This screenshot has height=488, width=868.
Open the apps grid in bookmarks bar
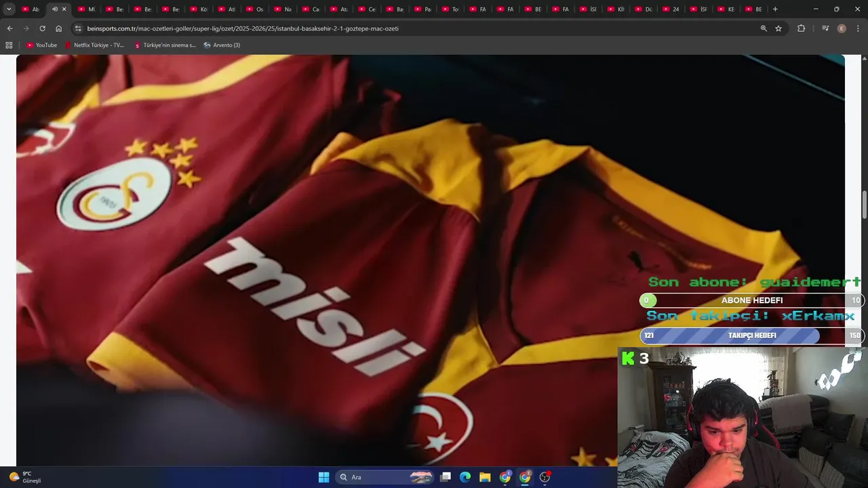point(9,45)
